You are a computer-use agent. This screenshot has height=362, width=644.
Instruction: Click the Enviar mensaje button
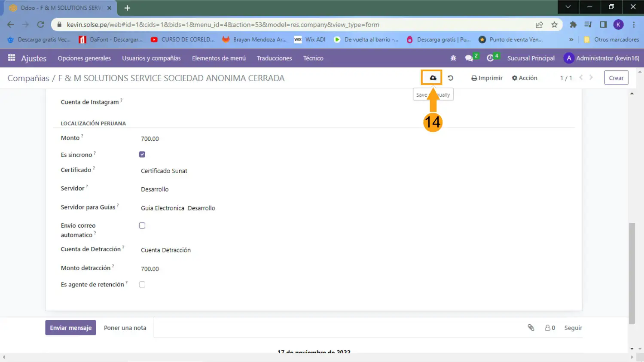[x=70, y=328]
